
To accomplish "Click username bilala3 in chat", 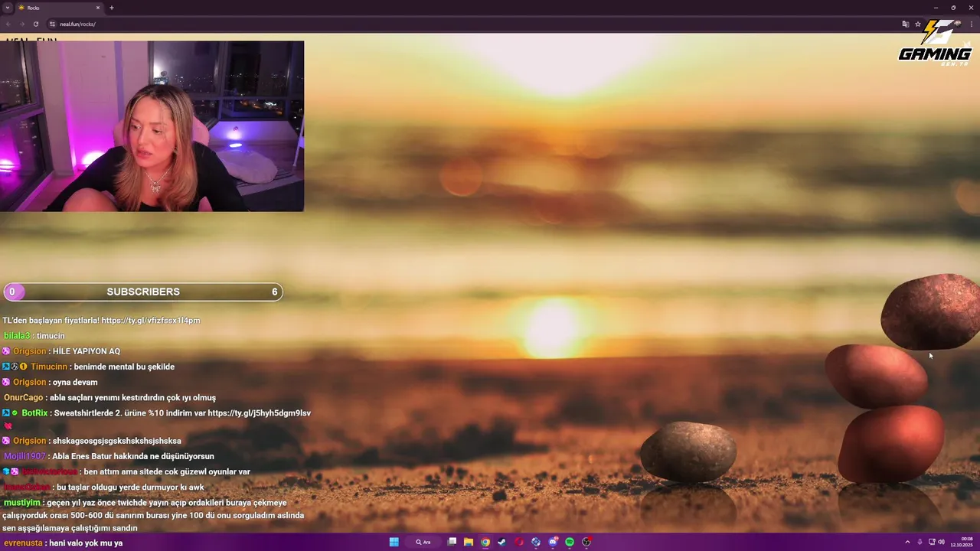I will click(x=17, y=336).
